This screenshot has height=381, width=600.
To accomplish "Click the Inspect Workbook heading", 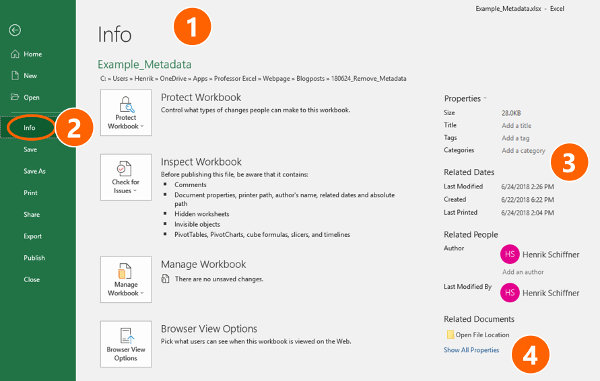I will point(201,162).
